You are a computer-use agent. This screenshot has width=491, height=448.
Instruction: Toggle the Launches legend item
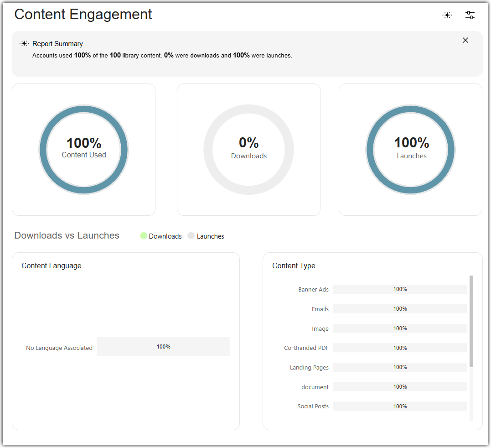(206, 236)
